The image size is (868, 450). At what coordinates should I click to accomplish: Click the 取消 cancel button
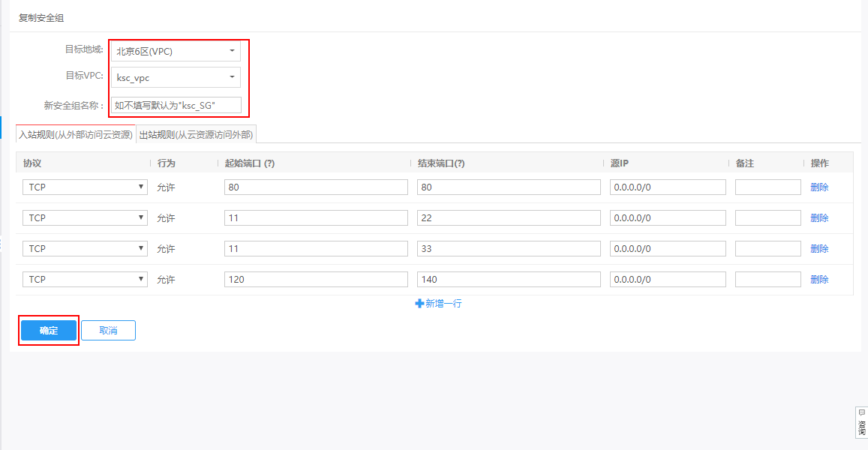coord(109,331)
